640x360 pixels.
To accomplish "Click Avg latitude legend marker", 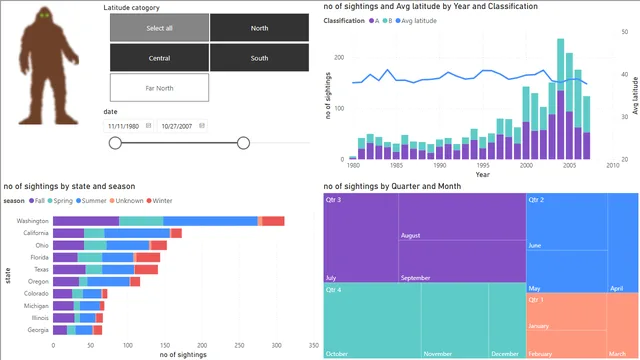I will (398, 21).
